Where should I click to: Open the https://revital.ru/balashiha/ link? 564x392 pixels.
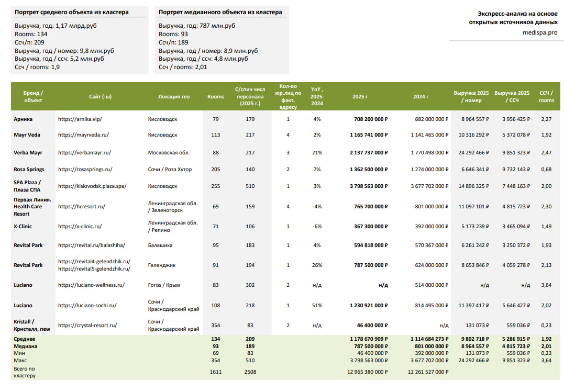(x=92, y=245)
